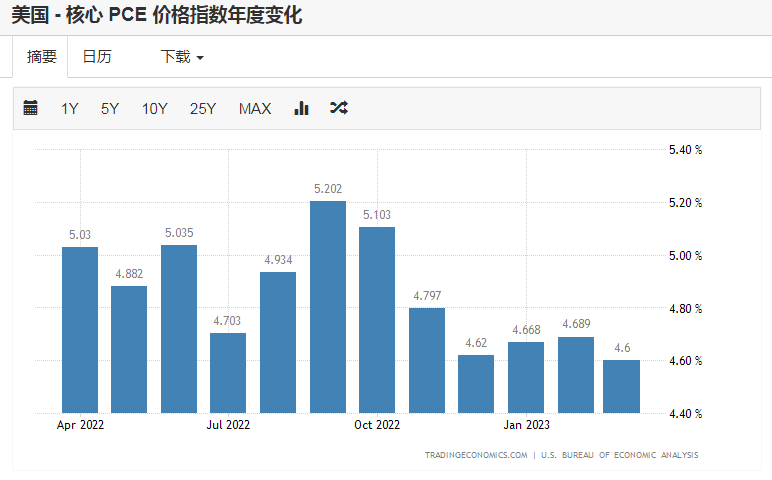Select the 5.103 bar for Oct 2022
772x480 pixels.
tap(377, 320)
